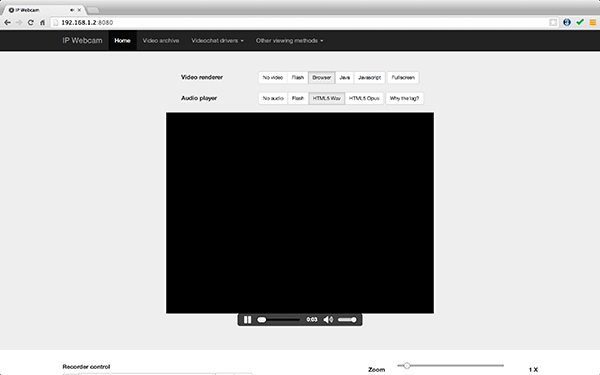Switch audio player to HTML5 Opus
The width and height of the screenshot is (600, 375).
coord(364,98)
